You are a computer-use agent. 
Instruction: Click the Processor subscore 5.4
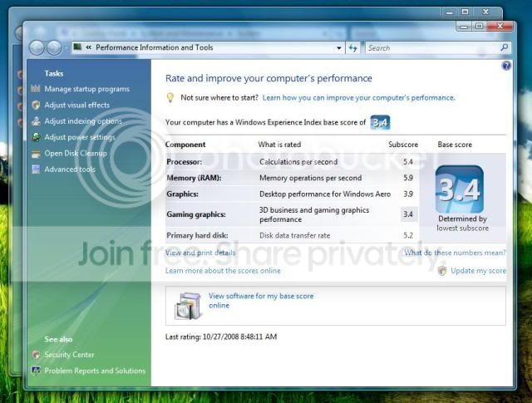[x=408, y=162]
